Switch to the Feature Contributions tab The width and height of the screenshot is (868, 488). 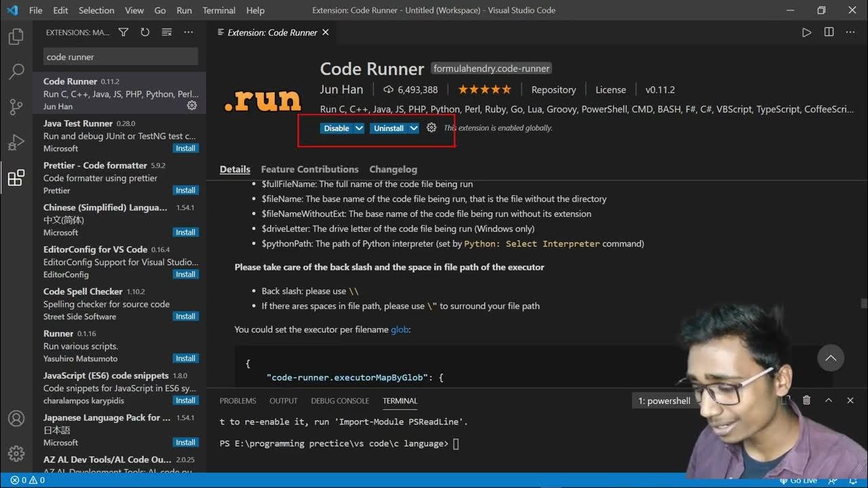click(310, 169)
